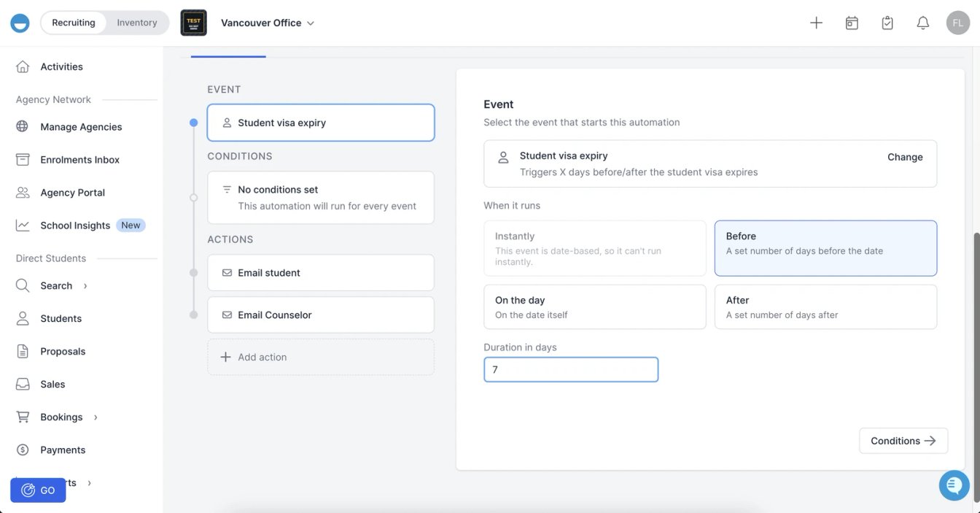Click the plus icon in Add action
Image resolution: width=980 pixels, height=513 pixels.
click(226, 357)
